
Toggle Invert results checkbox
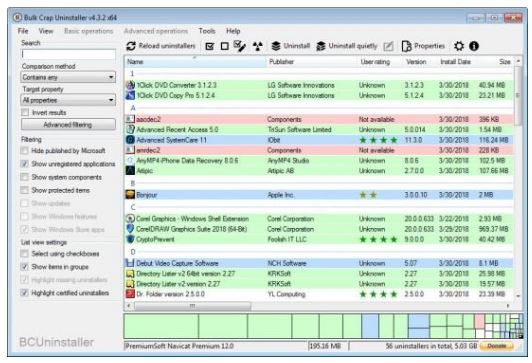point(25,112)
